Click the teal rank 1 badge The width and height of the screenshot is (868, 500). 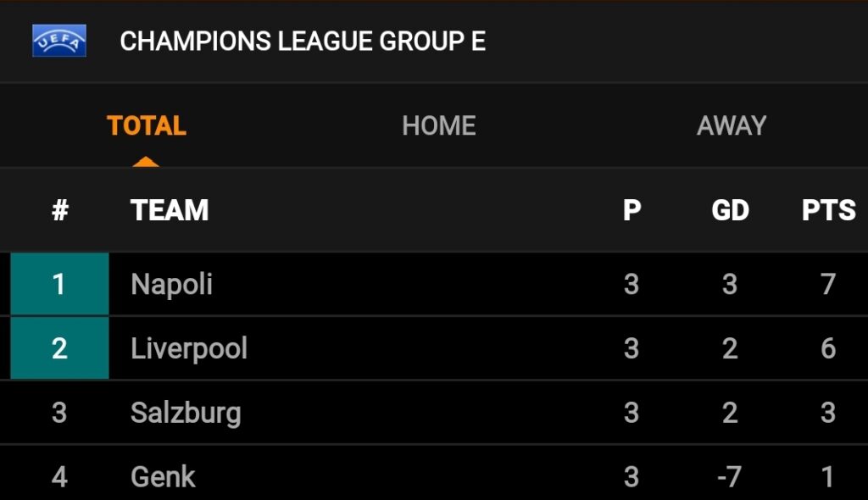60,284
